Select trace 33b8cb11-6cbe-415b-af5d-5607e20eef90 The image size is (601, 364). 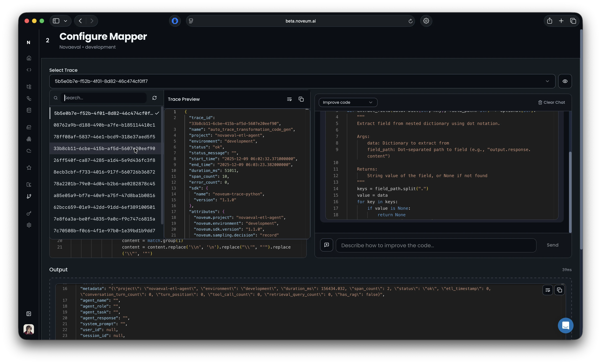coord(104,148)
